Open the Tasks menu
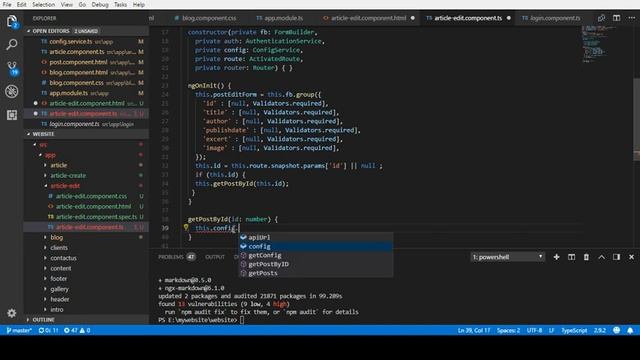This screenshot has width=640, height=360. coord(120,4)
